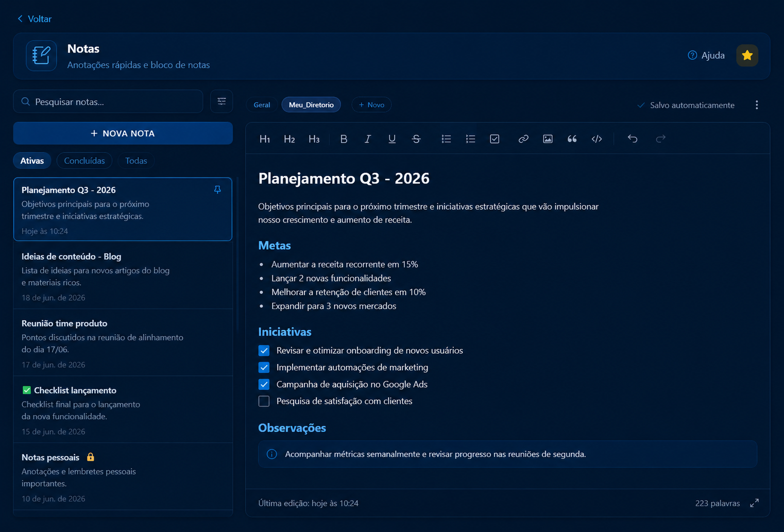Redo the last edit
Viewport: 784px width, 532px height.
pyautogui.click(x=660, y=139)
